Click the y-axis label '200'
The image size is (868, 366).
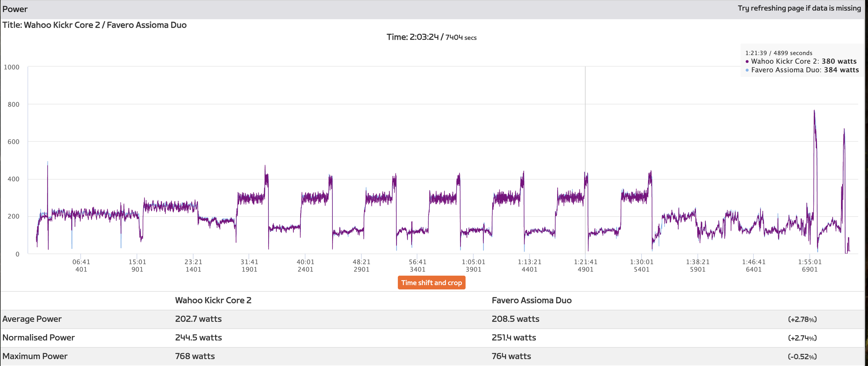[x=13, y=216]
